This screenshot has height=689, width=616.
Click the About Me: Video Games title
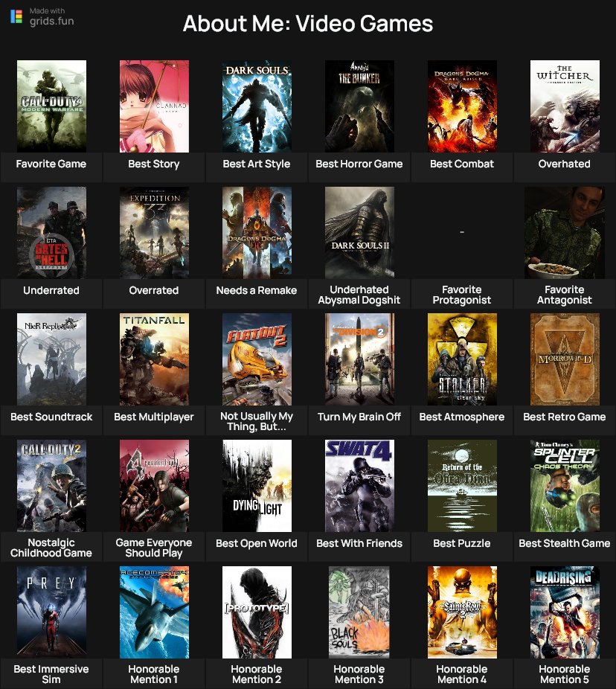click(308, 23)
